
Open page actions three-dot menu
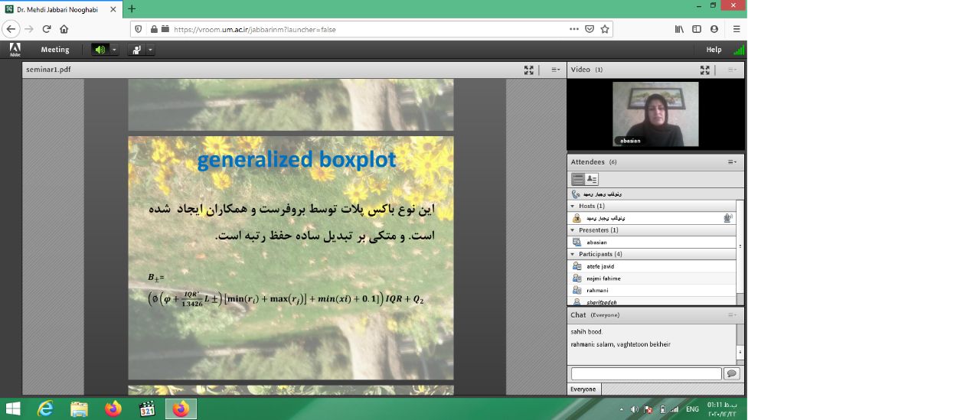coord(574,29)
